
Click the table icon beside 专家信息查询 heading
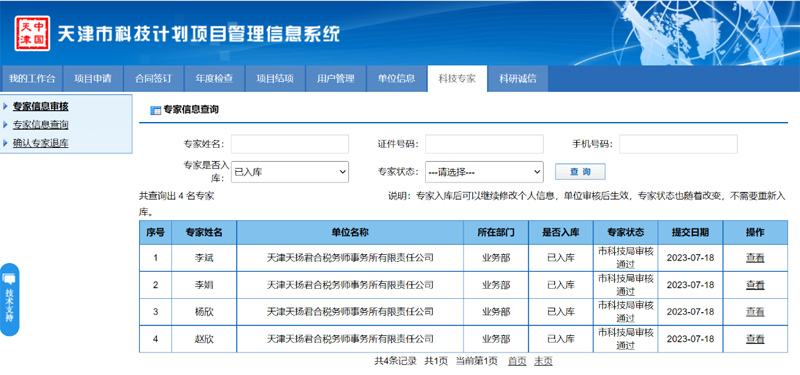(x=155, y=110)
